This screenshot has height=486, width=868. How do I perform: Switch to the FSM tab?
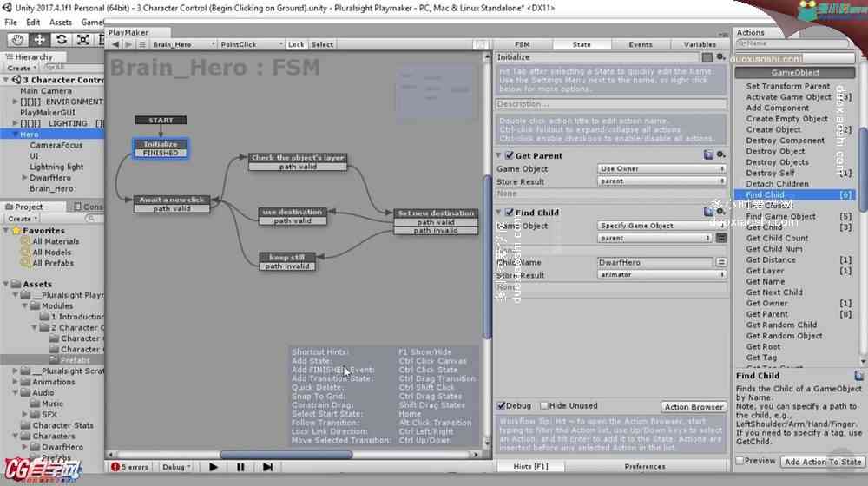522,44
